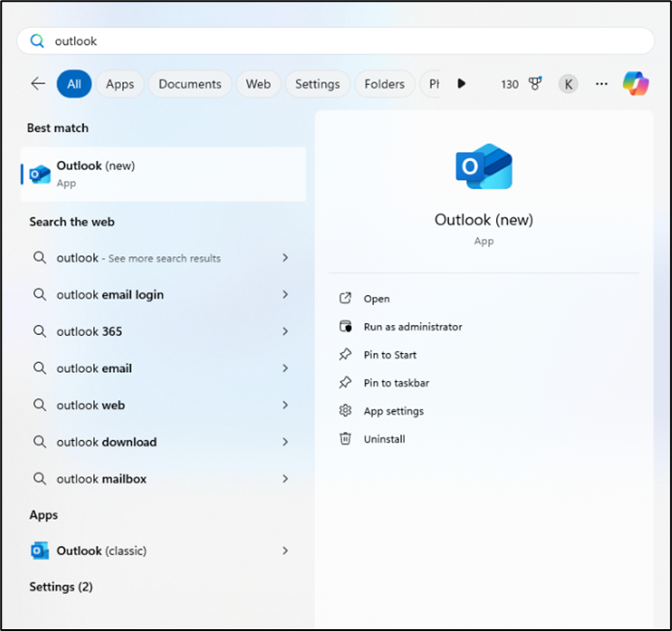This screenshot has height=631, width=672.
Task: Click the K user account avatar
Action: 568,84
